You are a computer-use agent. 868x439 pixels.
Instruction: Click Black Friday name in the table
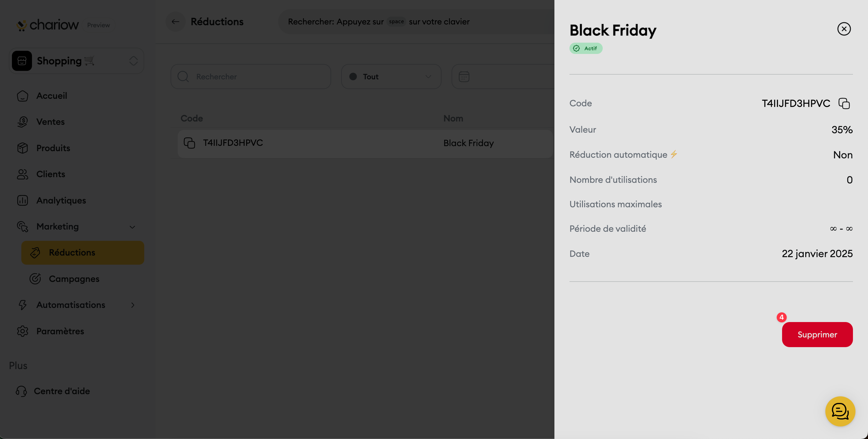pos(468,143)
